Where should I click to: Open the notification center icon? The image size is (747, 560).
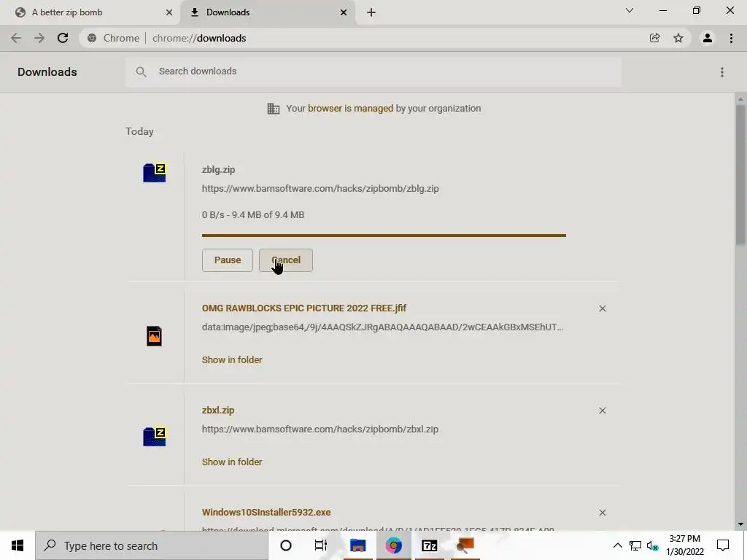point(723,545)
